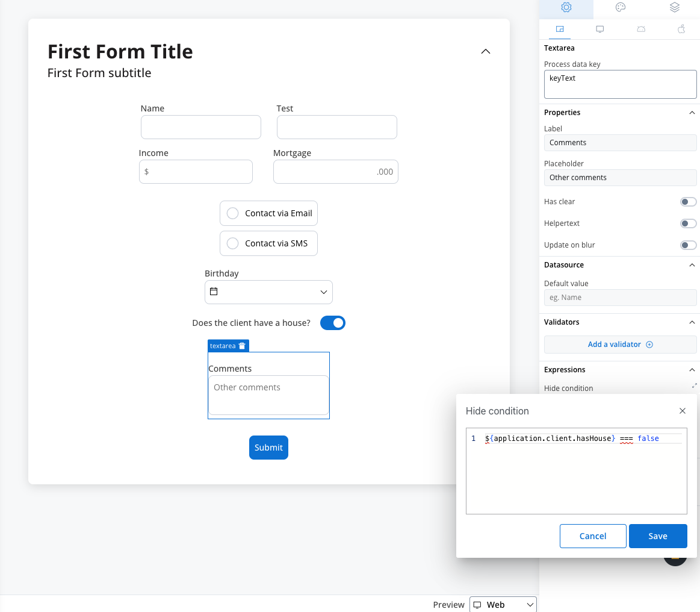This screenshot has width=700, height=612.
Task: Collapse the Validators section
Action: tap(692, 322)
